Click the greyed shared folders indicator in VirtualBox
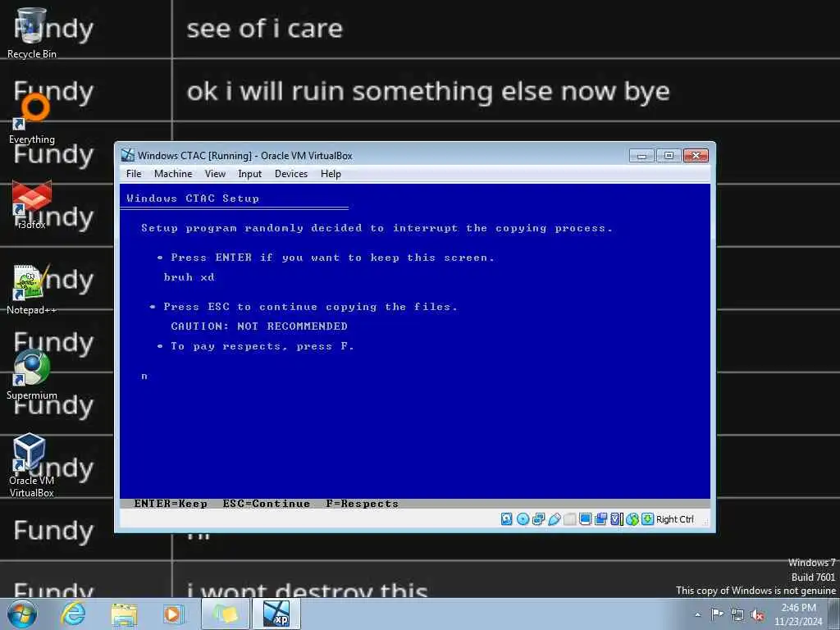 point(570,519)
